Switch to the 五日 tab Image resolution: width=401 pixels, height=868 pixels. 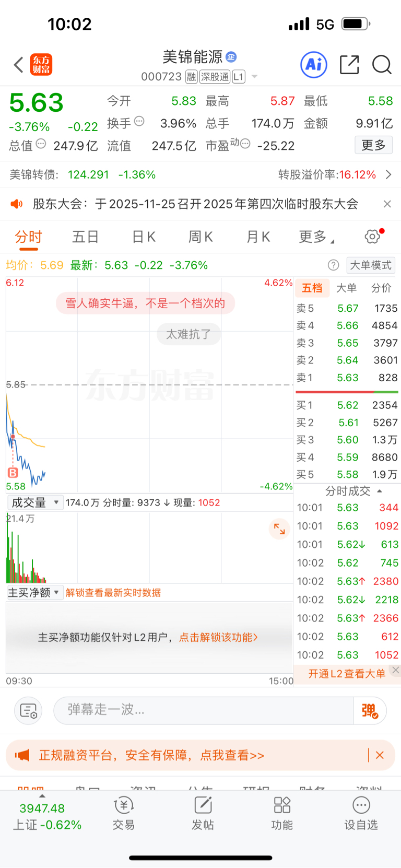(x=86, y=237)
